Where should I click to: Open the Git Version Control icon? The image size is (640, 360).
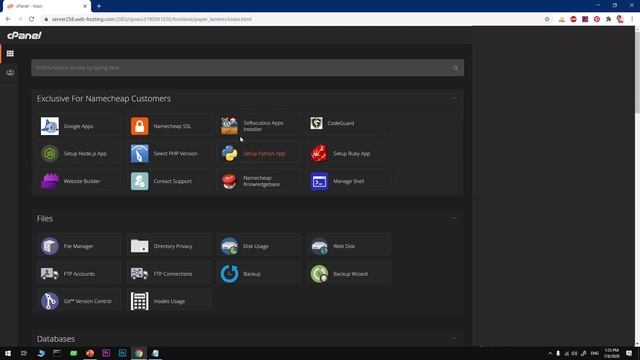coord(50,301)
